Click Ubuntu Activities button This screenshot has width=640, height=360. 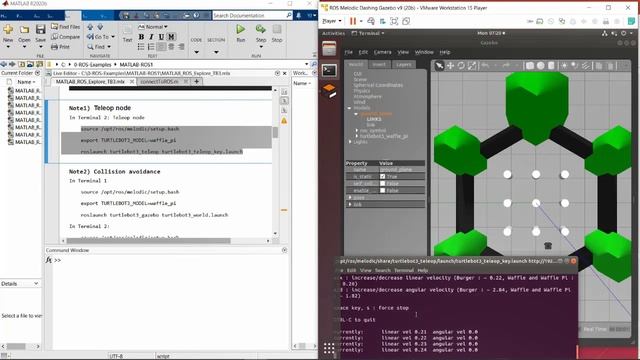(x=333, y=33)
